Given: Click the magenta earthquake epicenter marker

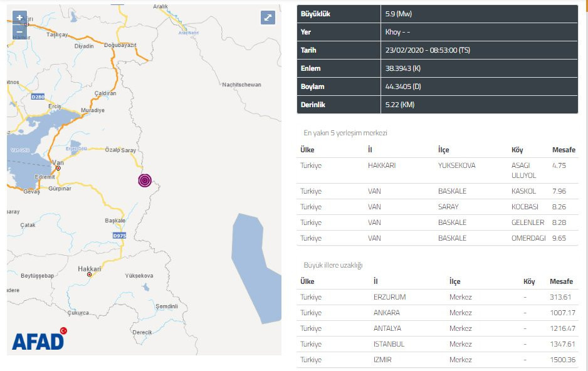Looking at the screenshot, I should point(145,180).
